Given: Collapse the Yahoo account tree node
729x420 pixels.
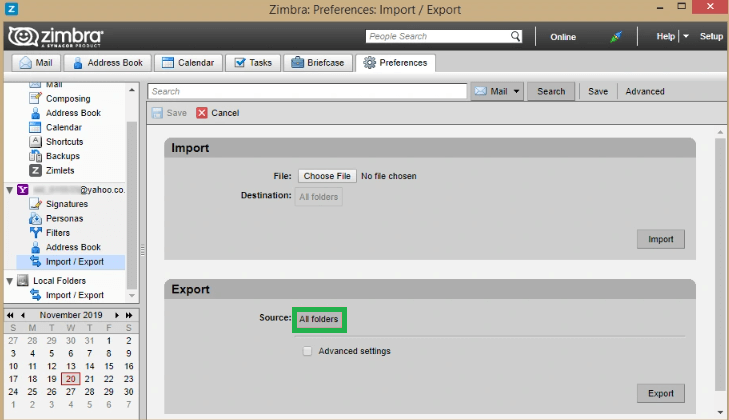Looking at the screenshot, I should coord(9,190).
